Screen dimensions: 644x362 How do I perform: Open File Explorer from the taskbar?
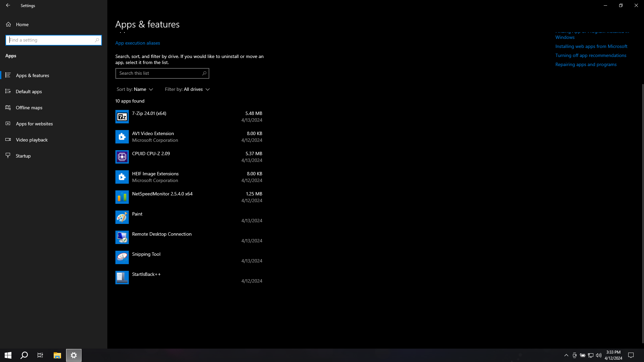(57, 355)
